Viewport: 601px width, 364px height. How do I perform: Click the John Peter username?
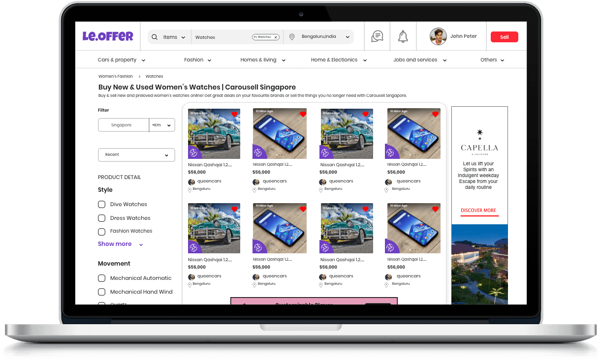463,36
